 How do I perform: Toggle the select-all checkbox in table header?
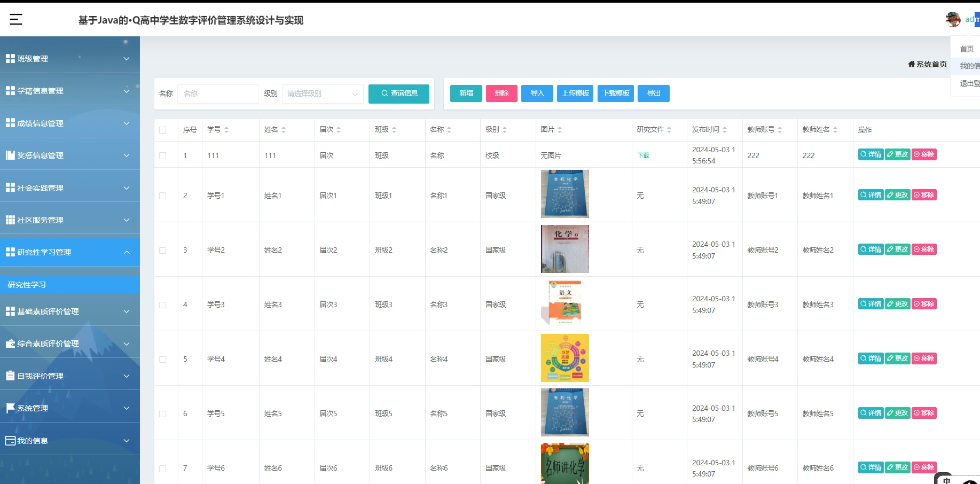163,129
